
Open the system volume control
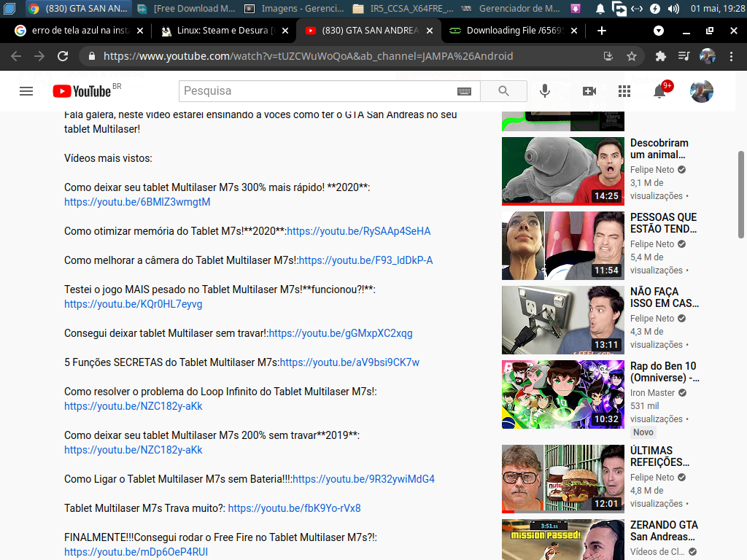pyautogui.click(x=673, y=9)
